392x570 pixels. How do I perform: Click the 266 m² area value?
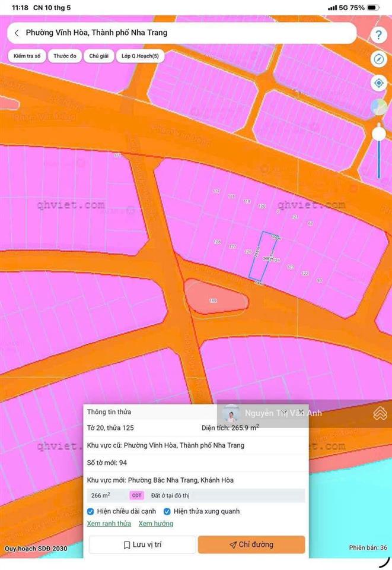101,495
